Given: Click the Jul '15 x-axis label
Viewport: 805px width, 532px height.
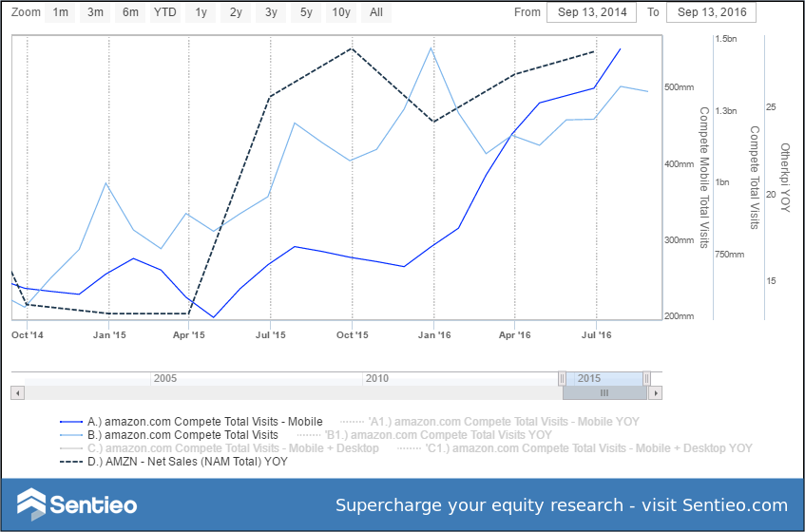Looking at the screenshot, I should (271, 335).
